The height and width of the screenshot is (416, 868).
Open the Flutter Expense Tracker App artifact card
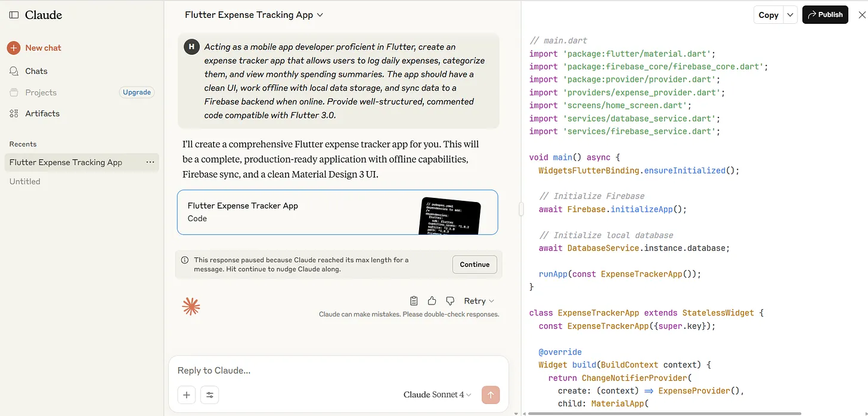click(x=337, y=212)
